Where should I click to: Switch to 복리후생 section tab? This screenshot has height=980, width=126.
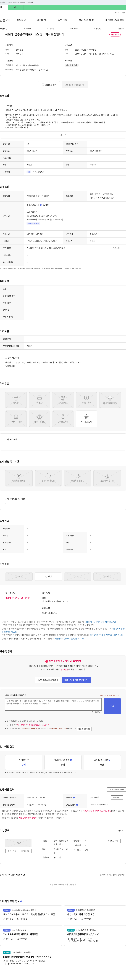coord(74,29)
